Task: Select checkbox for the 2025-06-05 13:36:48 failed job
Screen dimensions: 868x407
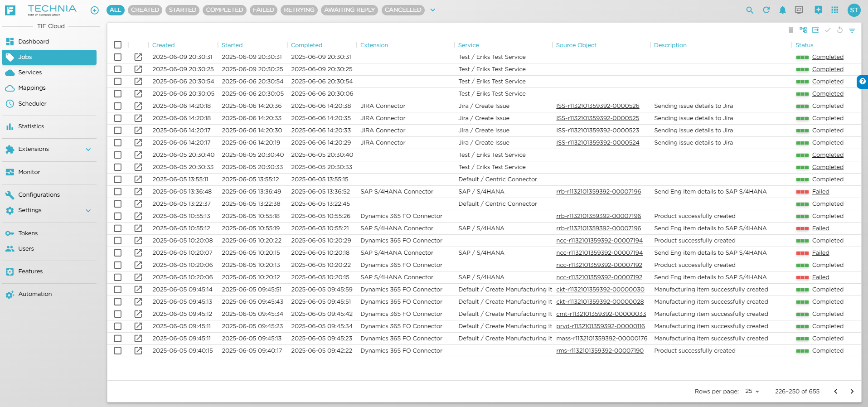Action: [118, 192]
